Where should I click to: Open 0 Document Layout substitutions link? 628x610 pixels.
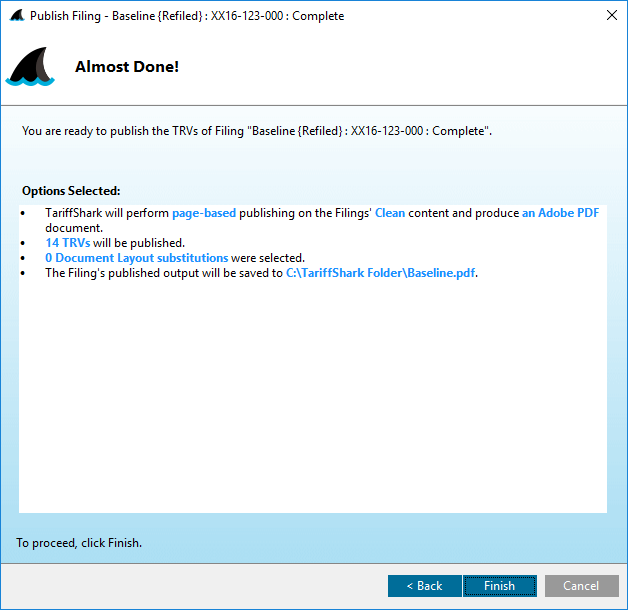[137, 258]
